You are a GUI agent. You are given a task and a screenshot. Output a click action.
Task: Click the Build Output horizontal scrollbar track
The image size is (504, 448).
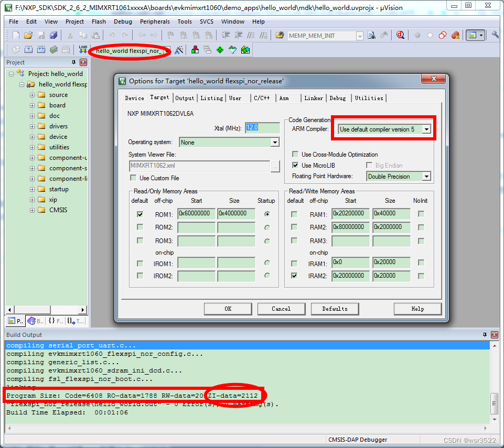247,428
